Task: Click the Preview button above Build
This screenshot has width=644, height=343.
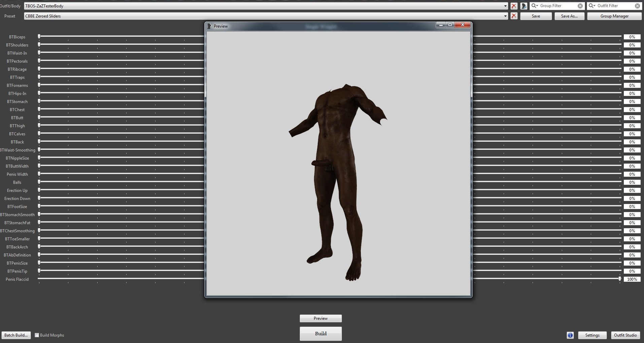Action: tap(320, 318)
